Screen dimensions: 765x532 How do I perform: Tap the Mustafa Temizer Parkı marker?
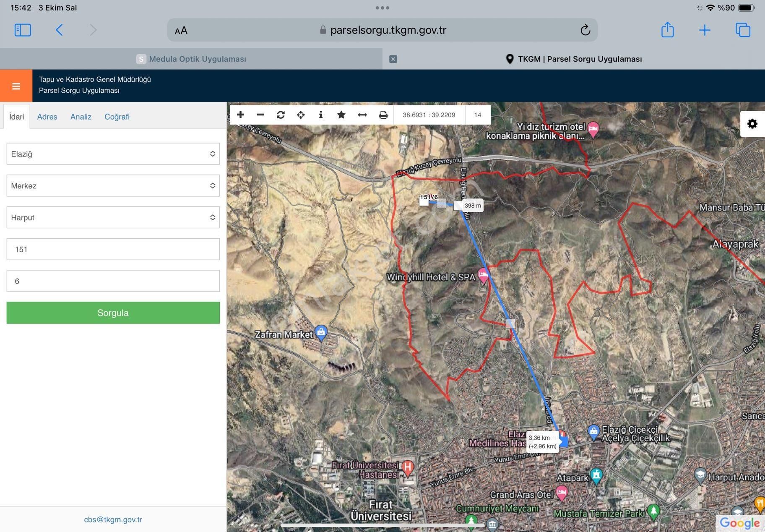point(653,511)
